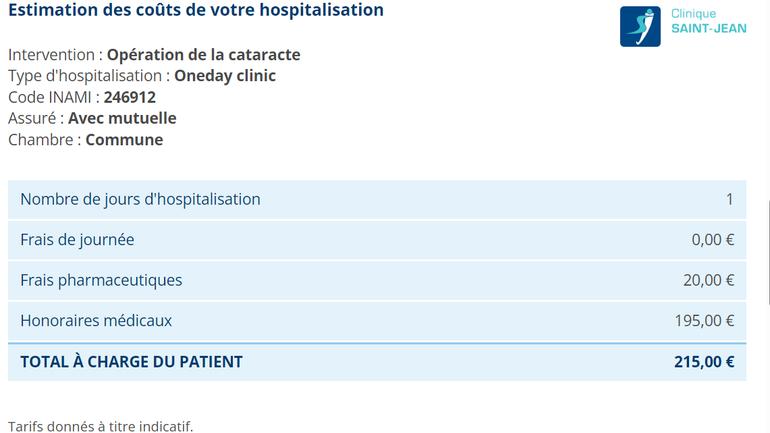This screenshot has width=770, height=433.
Task: Click the 215,00 € total amount
Action: click(x=704, y=362)
